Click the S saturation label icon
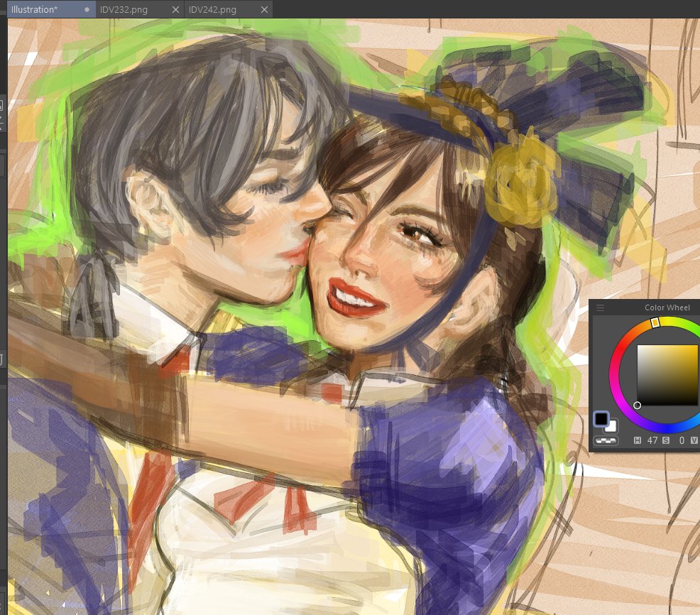 (x=666, y=440)
